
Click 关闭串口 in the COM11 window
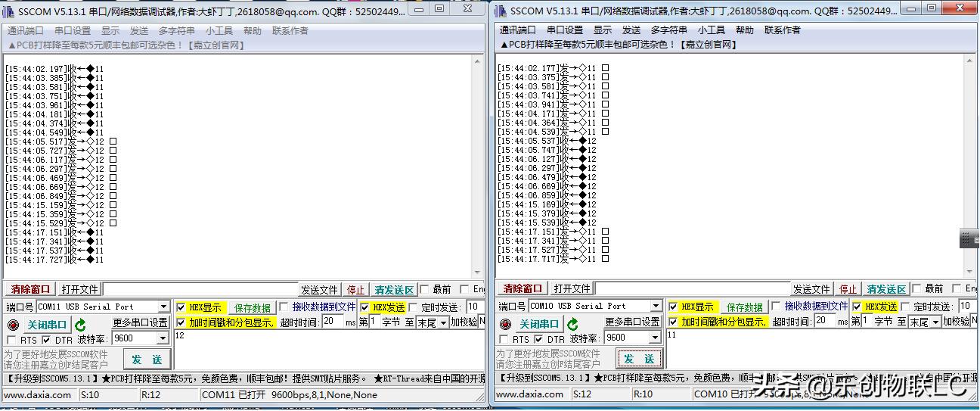point(47,325)
